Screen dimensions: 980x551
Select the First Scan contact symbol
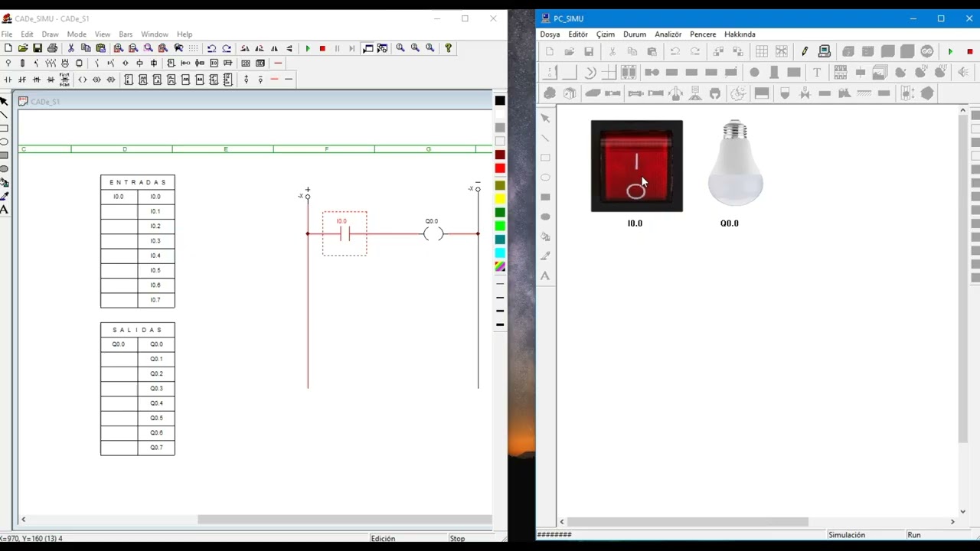(64, 80)
